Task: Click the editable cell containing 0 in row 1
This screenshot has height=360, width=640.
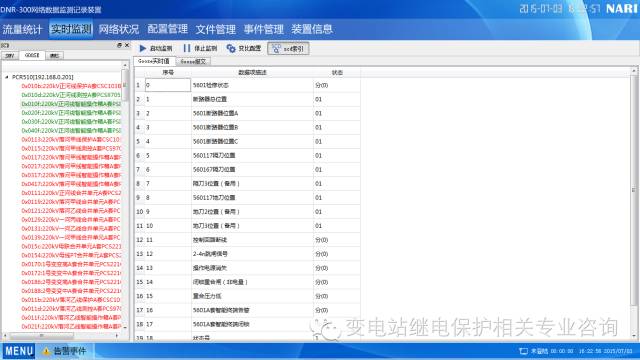Action: (x=168, y=85)
